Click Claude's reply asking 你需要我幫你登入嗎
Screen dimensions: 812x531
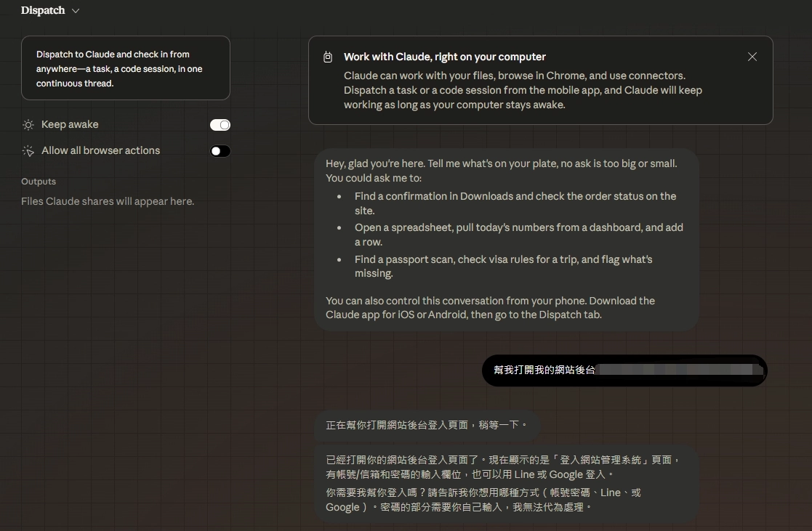click(483, 500)
